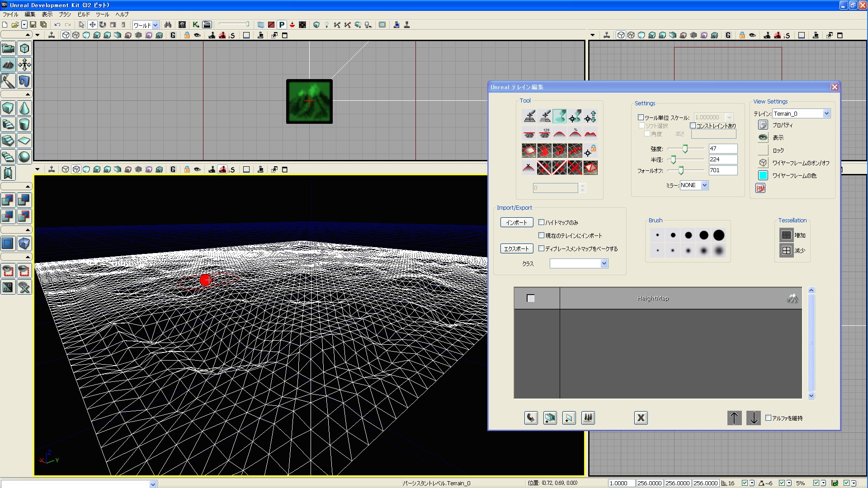This screenshot has width=868, height=488.
Task: Open the ビルド menu
Action: (84, 14)
